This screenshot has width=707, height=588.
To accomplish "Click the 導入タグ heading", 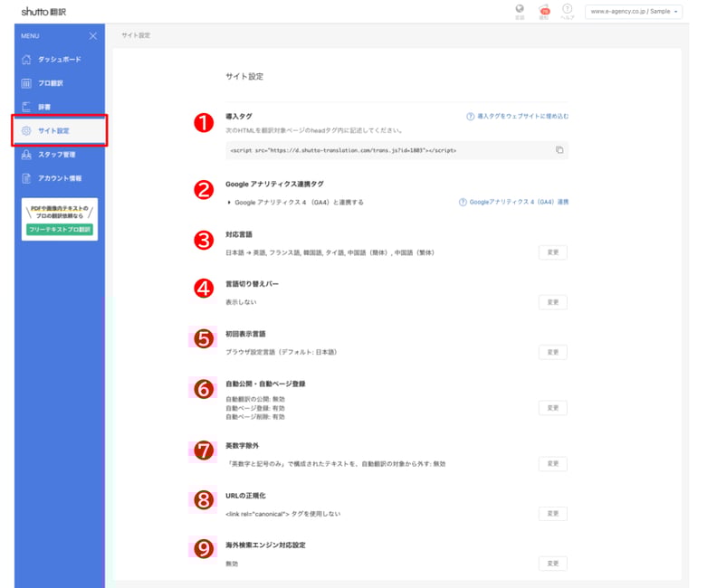I will click(239, 117).
